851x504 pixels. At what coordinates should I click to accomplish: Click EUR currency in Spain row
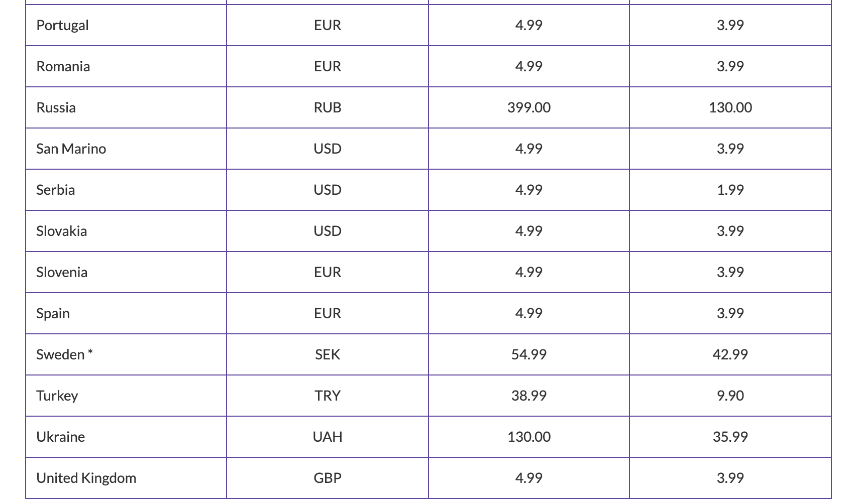328,313
